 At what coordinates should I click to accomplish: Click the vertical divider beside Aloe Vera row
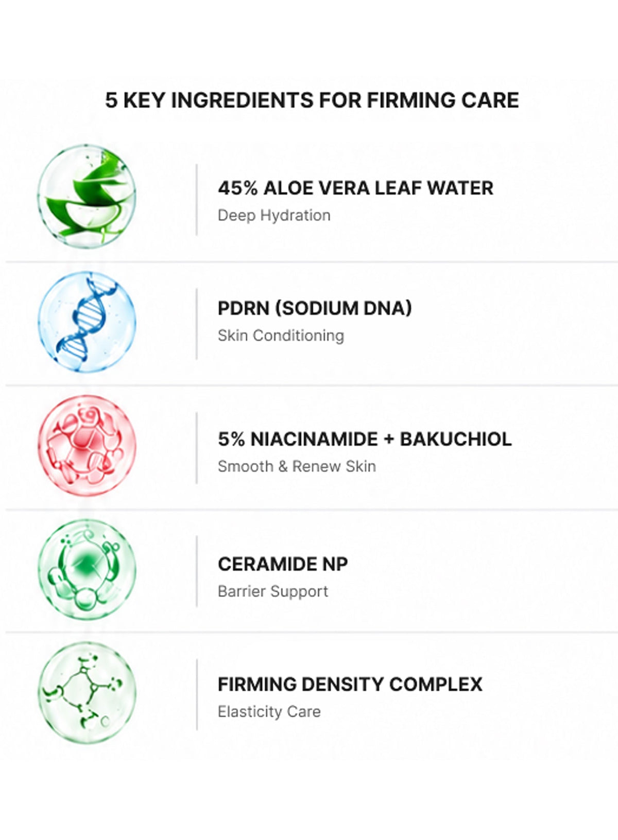(x=197, y=200)
